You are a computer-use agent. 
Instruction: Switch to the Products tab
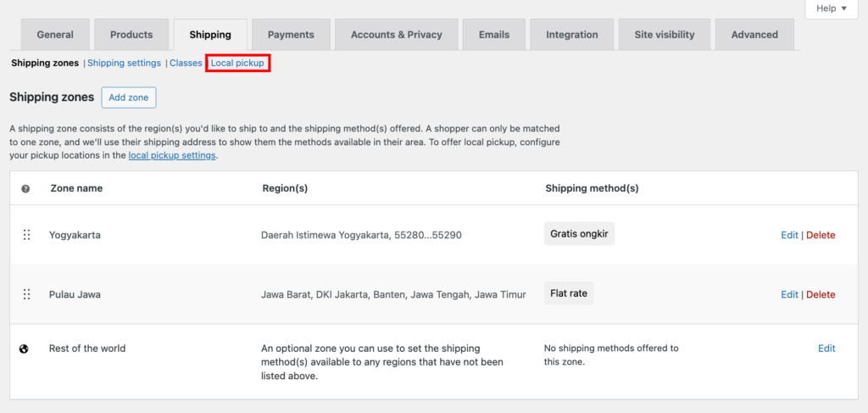point(131,35)
